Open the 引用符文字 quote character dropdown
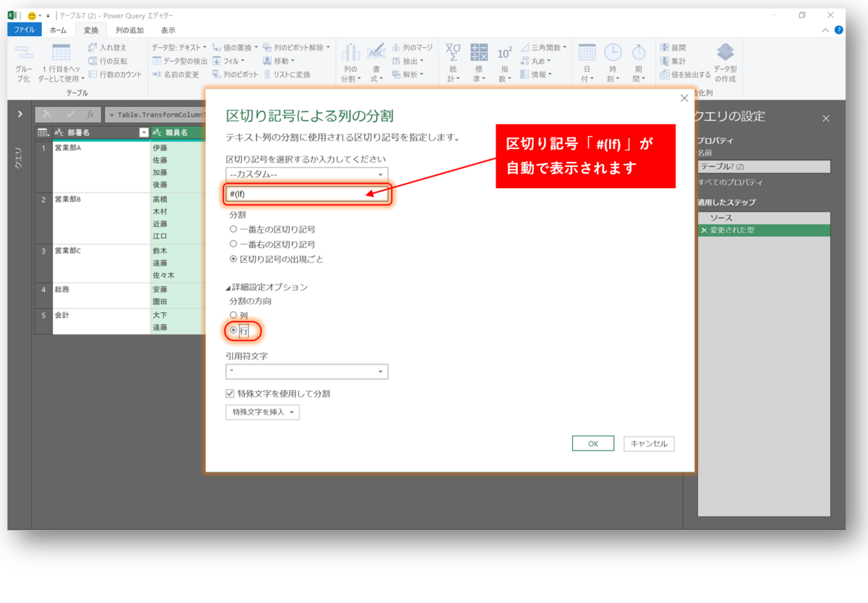This screenshot has width=868, height=603. (307, 372)
